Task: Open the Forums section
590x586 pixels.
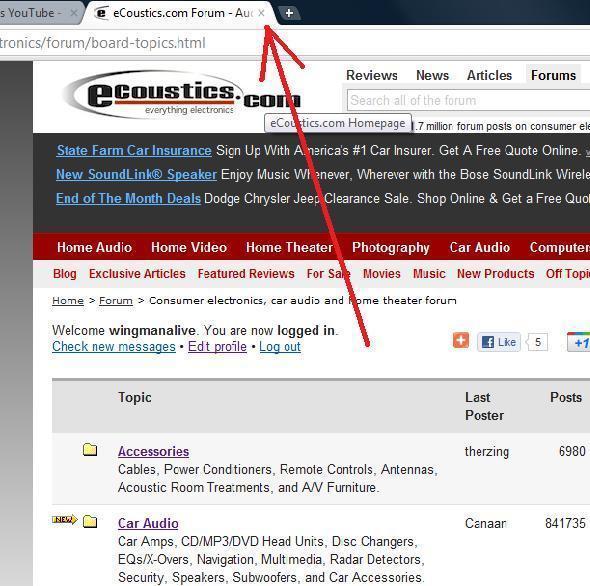Action: point(554,75)
